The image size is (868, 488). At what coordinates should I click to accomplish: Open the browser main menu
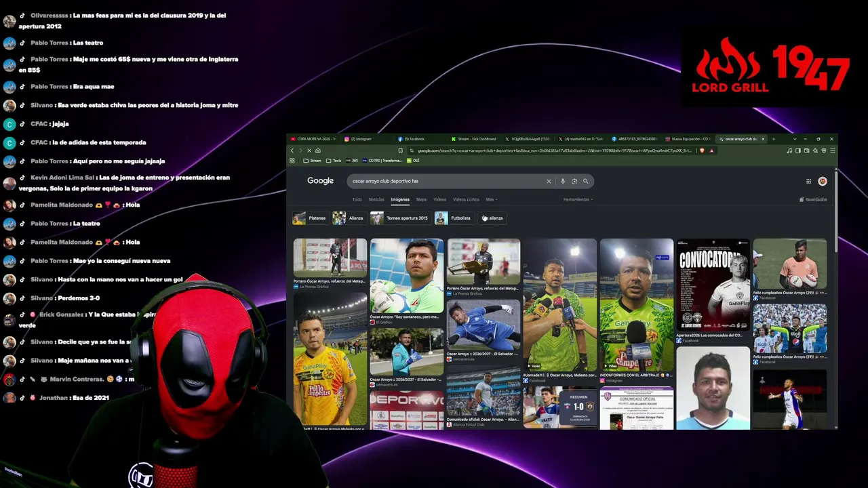(x=832, y=150)
